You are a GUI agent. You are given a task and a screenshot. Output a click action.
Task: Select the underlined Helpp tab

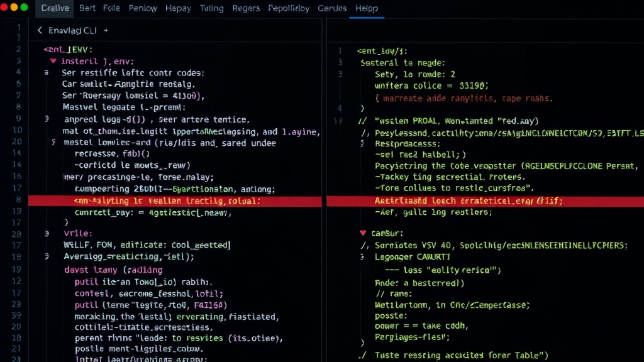(x=367, y=8)
